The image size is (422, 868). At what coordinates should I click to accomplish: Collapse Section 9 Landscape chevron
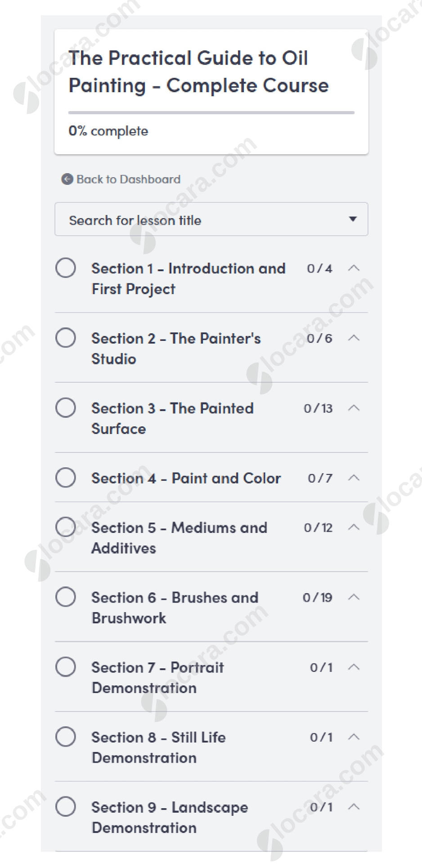pyautogui.click(x=354, y=807)
